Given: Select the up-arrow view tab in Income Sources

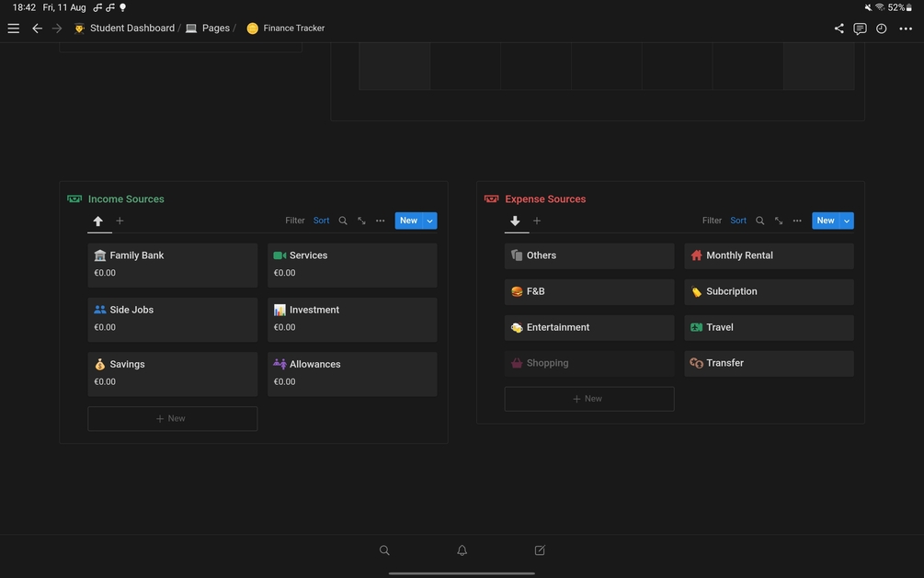Looking at the screenshot, I should coord(98,221).
